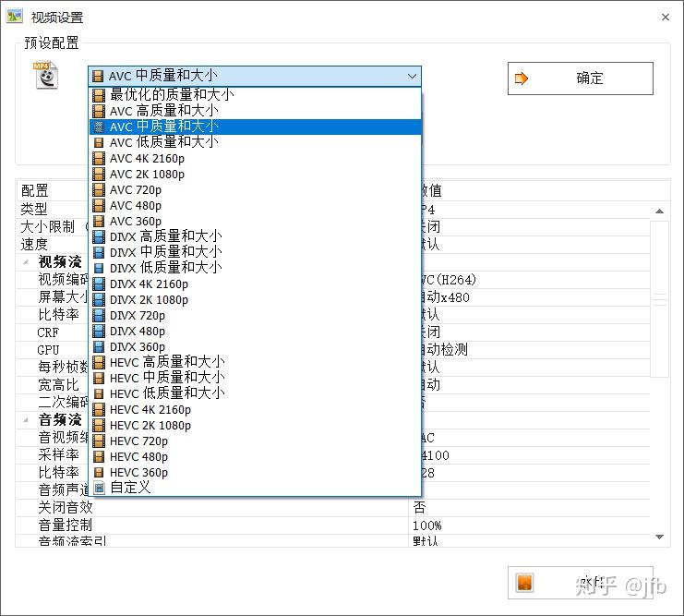
Task: Click the arrow icon on 确定 button
Action: click(522, 79)
